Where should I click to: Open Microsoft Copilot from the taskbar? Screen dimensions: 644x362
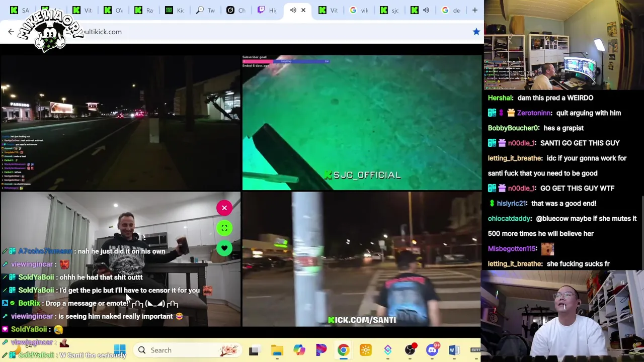[299, 350]
